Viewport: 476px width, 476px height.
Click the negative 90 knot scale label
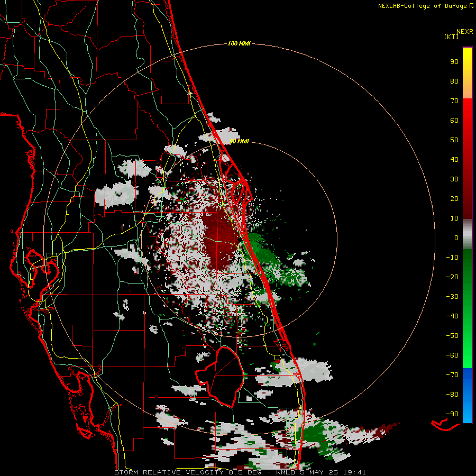452,414
